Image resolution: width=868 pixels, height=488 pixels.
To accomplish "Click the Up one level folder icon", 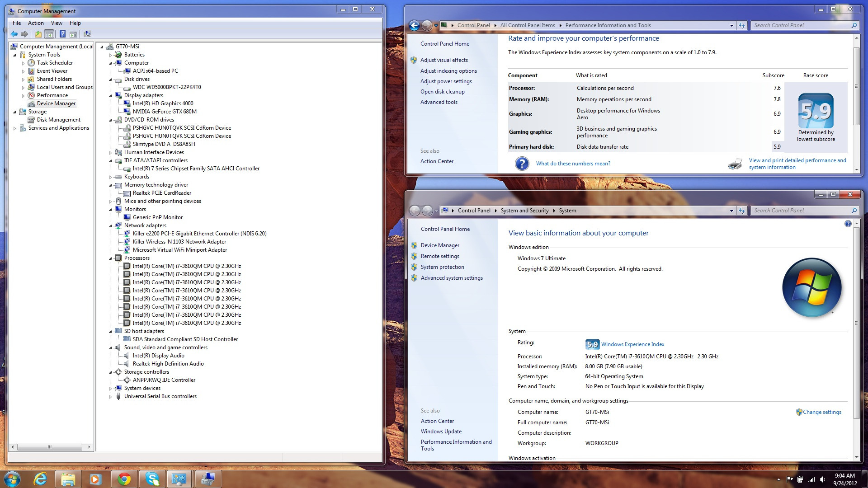I will click(38, 34).
